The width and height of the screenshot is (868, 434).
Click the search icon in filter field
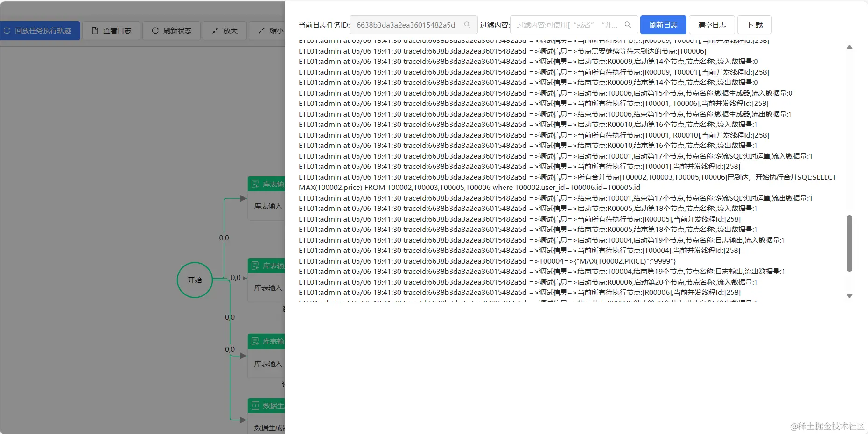[x=628, y=25]
